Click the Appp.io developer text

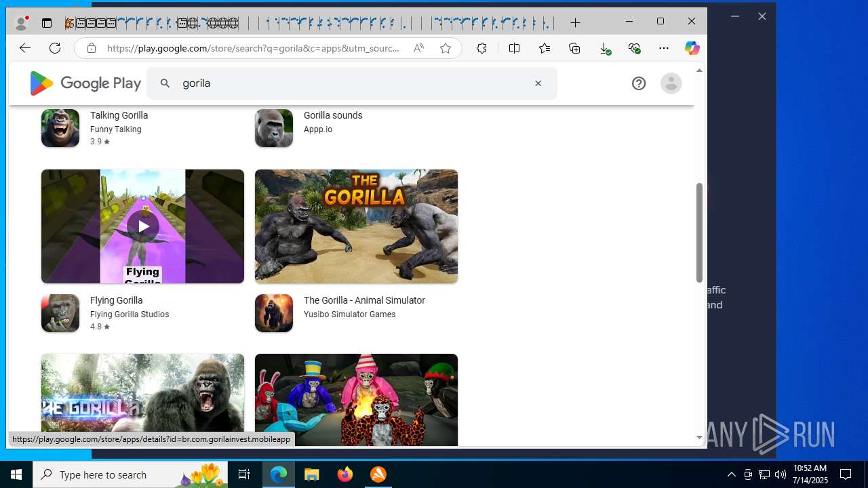318,129
